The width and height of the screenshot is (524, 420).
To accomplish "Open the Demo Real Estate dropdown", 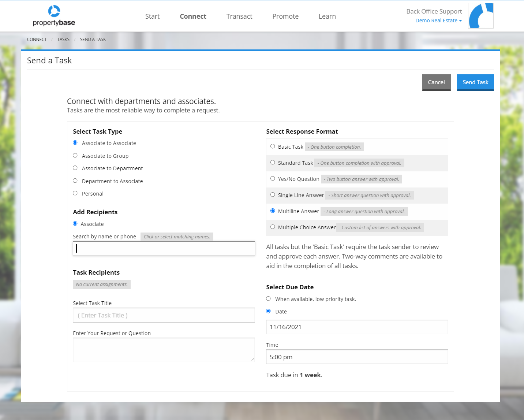I will point(438,21).
